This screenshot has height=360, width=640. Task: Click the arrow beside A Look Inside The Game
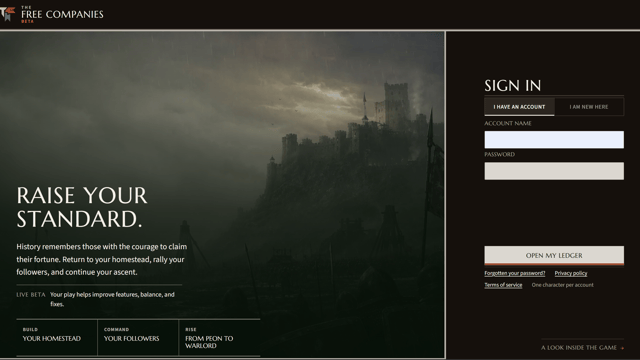pyautogui.click(x=622, y=348)
